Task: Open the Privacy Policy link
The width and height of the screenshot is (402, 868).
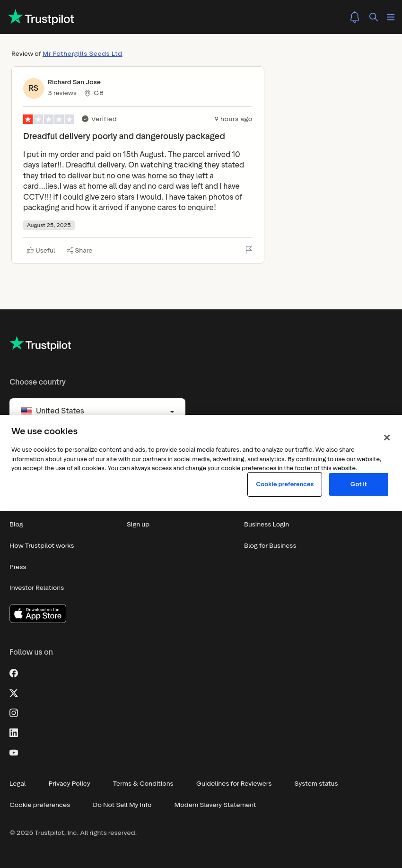Action: 70,783
